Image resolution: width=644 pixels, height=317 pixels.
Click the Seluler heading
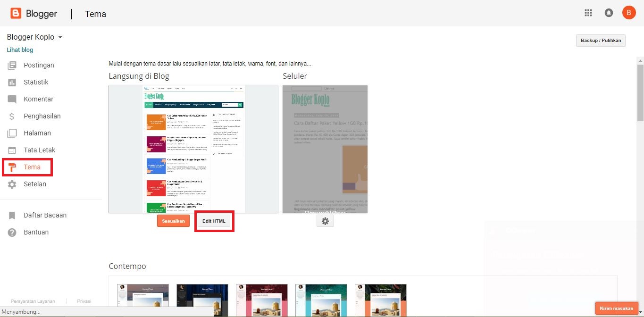coord(295,76)
